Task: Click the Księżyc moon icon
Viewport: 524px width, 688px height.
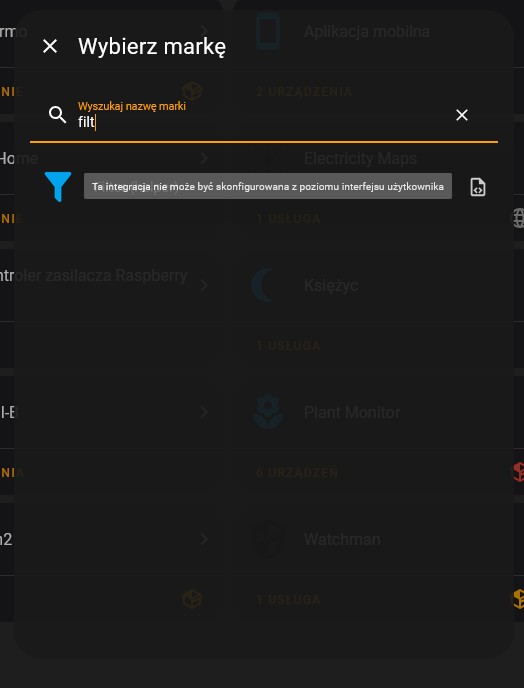Action: click(262, 285)
